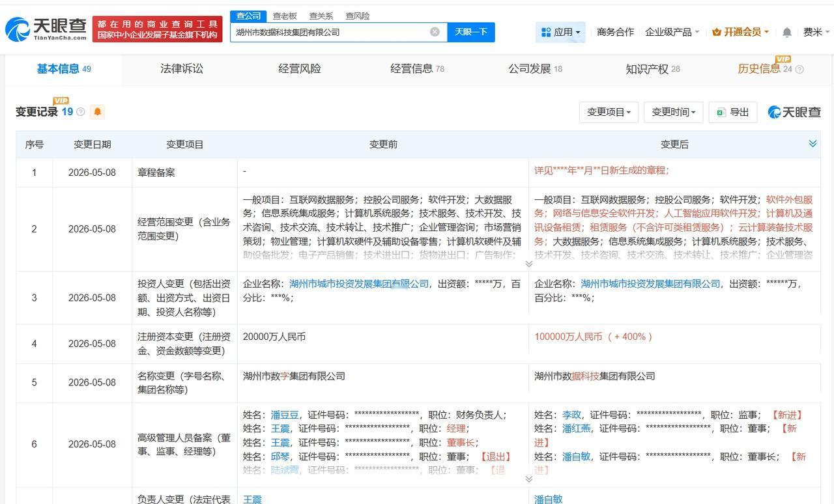Image resolution: width=834 pixels, height=504 pixels.
Task: Open the 商务合作 link
Action: coord(615,32)
